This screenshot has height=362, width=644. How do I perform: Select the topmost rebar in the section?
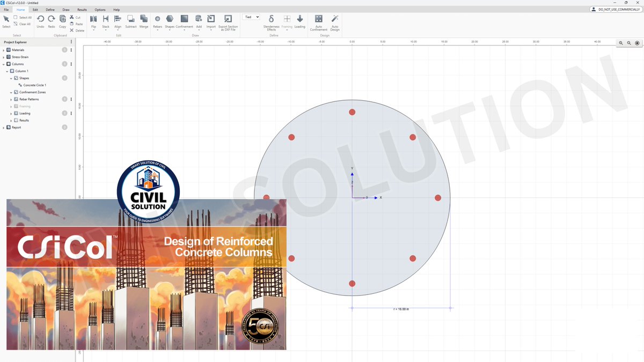coord(352,112)
